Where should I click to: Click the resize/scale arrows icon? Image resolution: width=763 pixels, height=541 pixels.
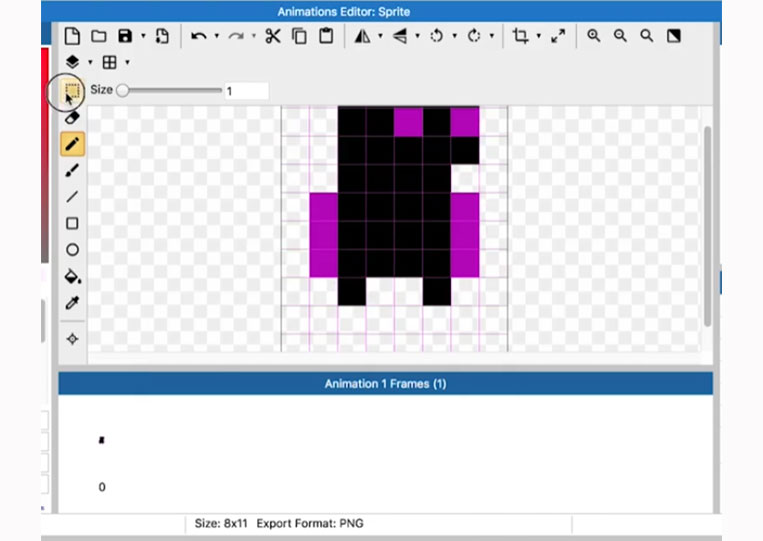(x=558, y=36)
